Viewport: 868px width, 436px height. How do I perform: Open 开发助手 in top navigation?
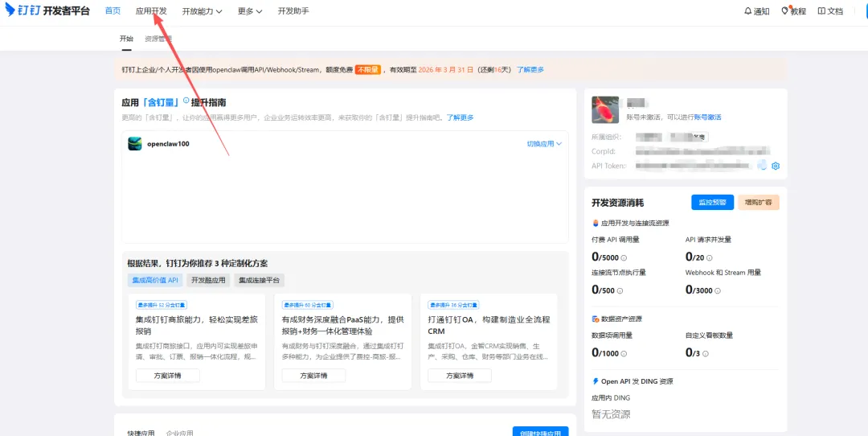pyautogui.click(x=293, y=11)
